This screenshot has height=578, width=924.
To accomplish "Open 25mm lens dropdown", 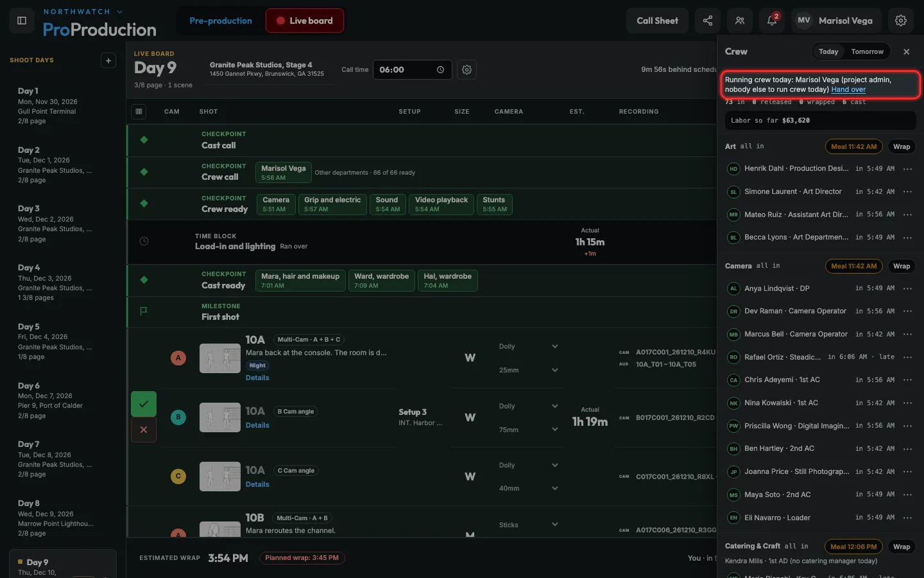I will click(x=528, y=370).
